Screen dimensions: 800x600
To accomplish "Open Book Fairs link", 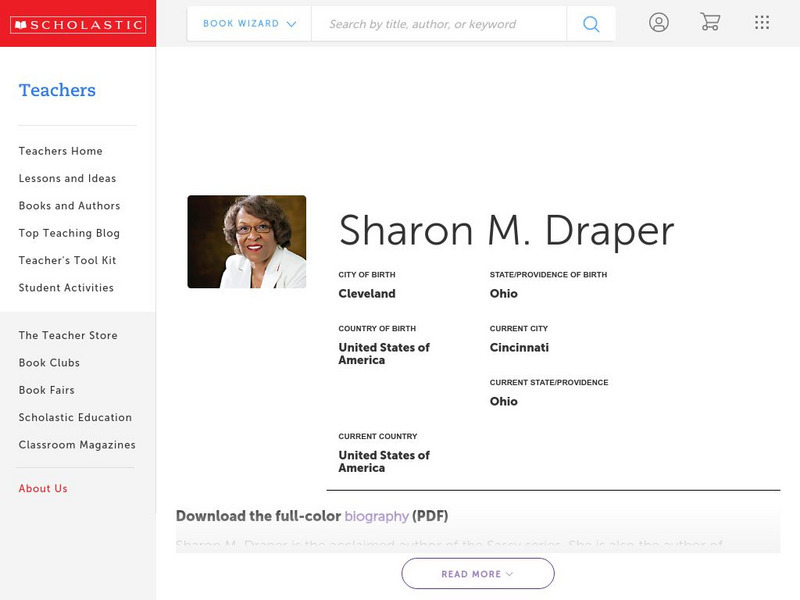I will tap(47, 390).
